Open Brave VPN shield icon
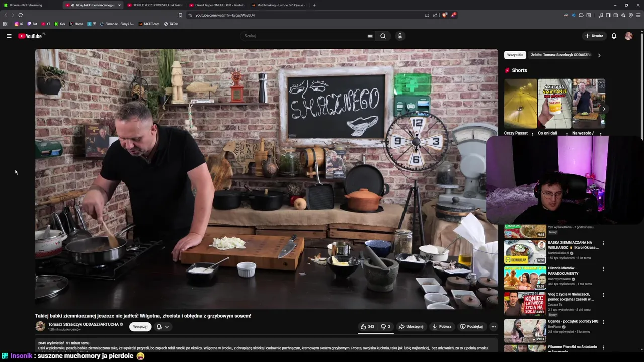644x362 pixels. (631, 15)
